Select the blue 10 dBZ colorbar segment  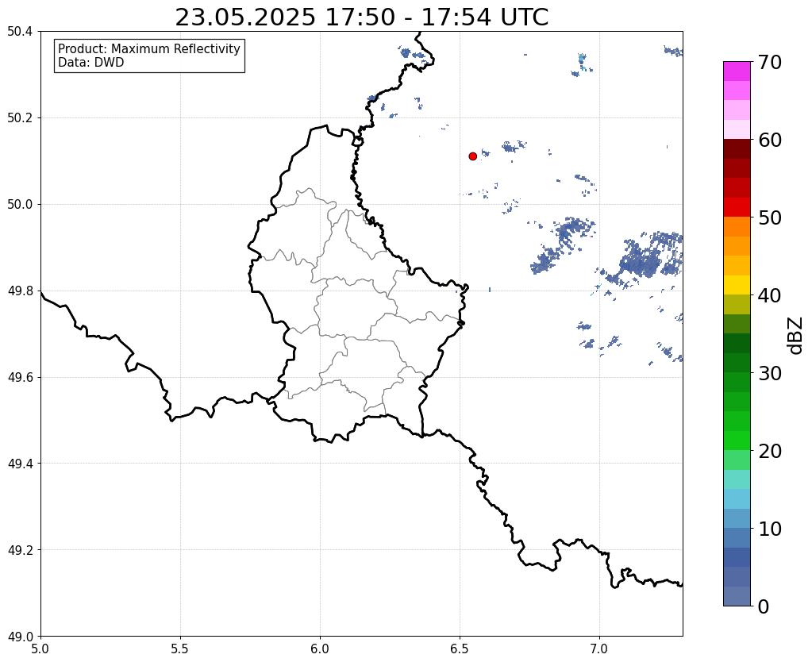click(x=737, y=537)
